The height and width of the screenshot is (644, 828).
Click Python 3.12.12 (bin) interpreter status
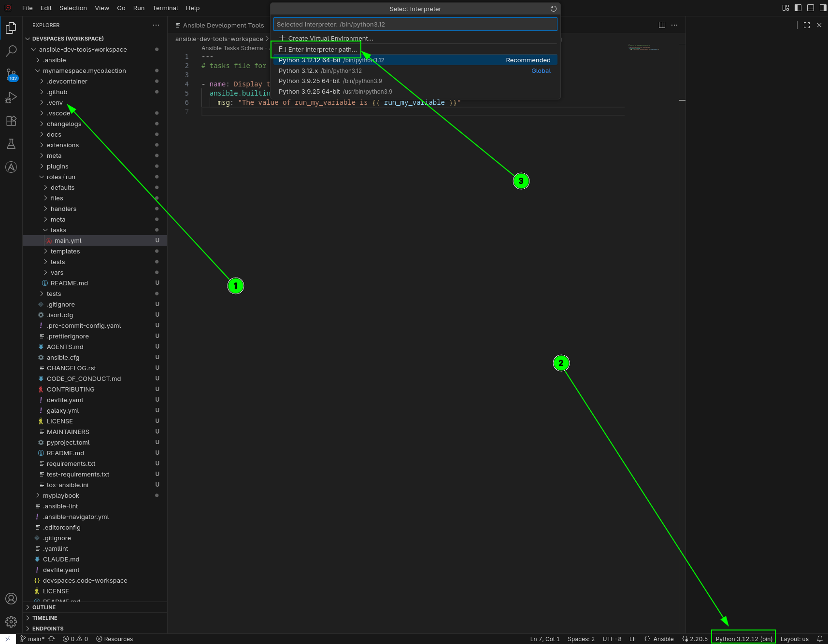click(744, 639)
